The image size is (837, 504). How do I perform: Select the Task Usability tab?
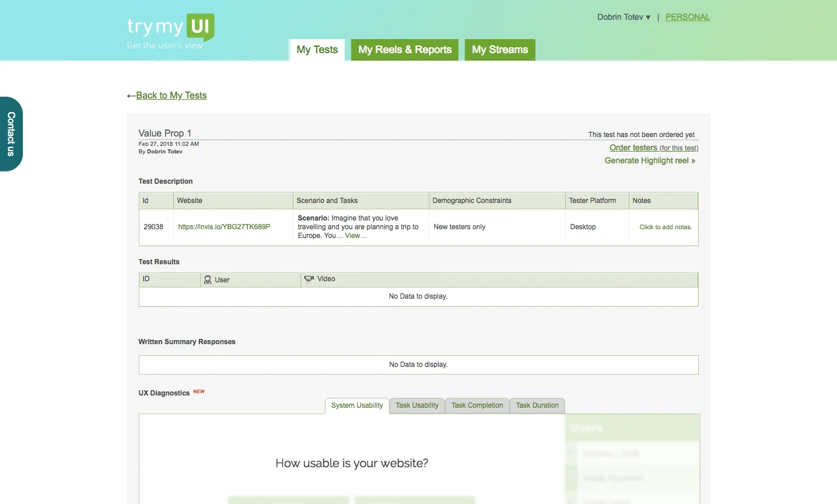pyautogui.click(x=417, y=405)
